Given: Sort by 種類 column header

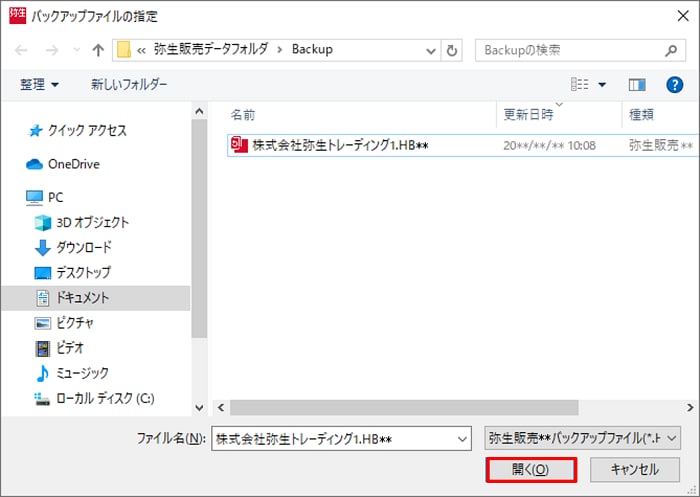Looking at the screenshot, I should (642, 115).
